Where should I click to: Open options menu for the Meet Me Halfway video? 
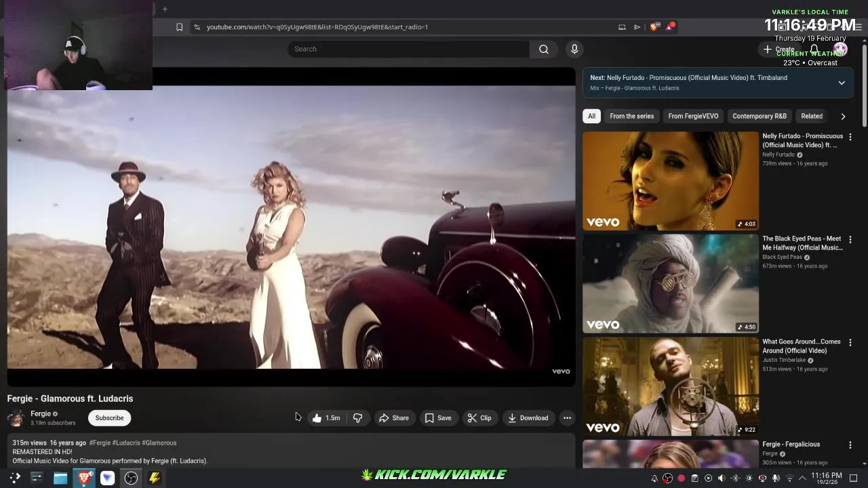[x=850, y=240]
